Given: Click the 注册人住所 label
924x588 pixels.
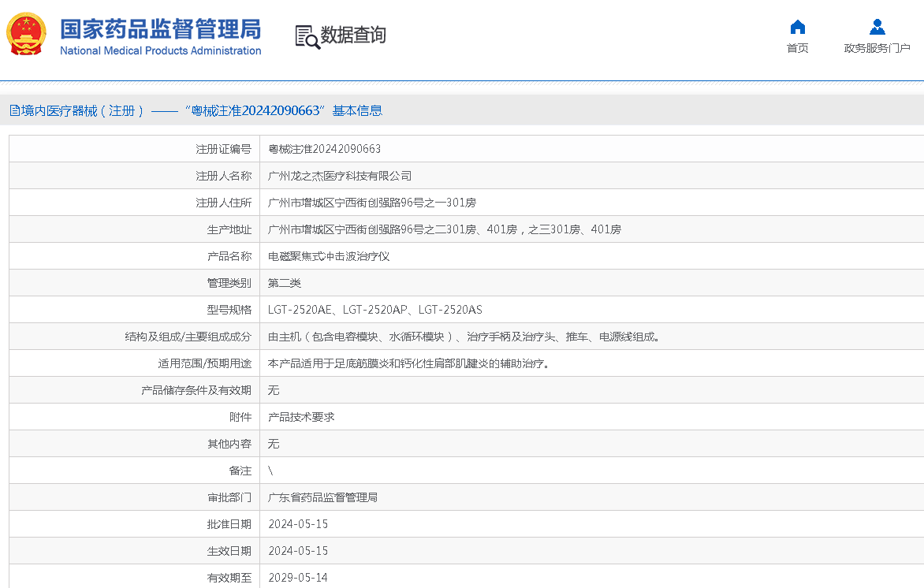Looking at the screenshot, I should pos(223,203).
